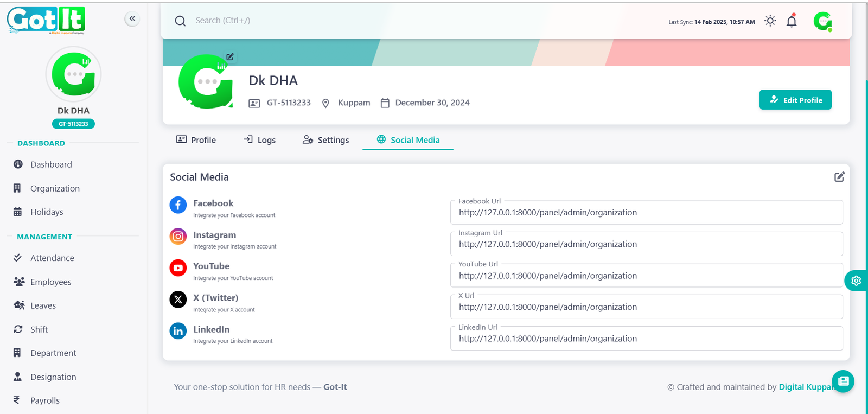Open the user avatar menu in the top bar
The height and width of the screenshot is (414, 868).
[x=822, y=21]
